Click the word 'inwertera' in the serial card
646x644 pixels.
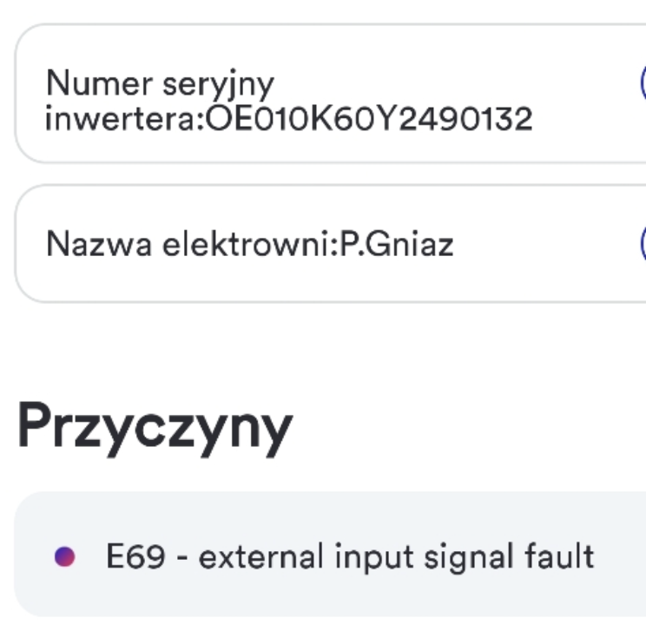(x=122, y=119)
